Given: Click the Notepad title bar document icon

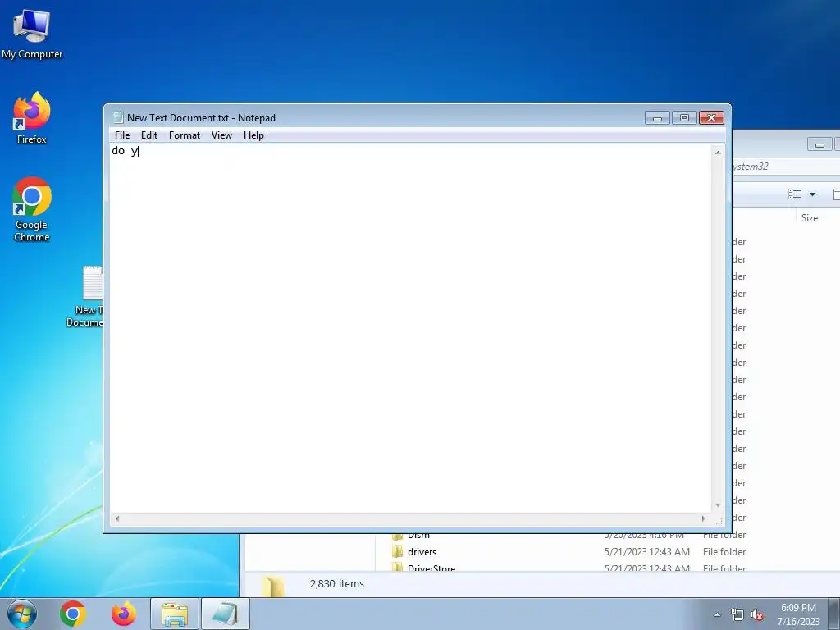Looking at the screenshot, I should tap(118, 118).
